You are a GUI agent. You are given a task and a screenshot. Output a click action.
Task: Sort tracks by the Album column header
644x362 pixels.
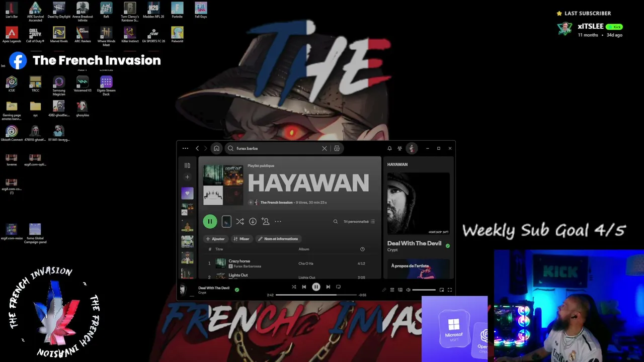pyautogui.click(x=304, y=249)
